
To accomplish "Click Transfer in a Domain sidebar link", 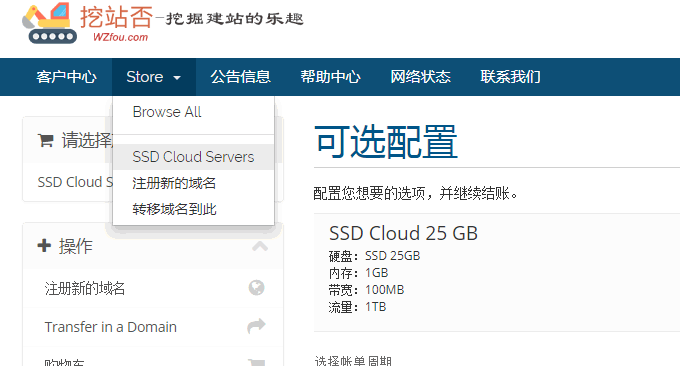I will (111, 327).
